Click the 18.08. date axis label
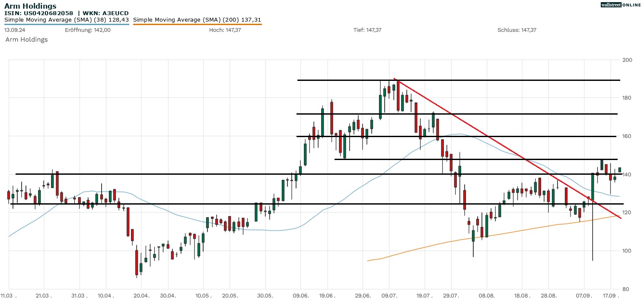Viewport: 644px width, 298px height. [522, 295]
